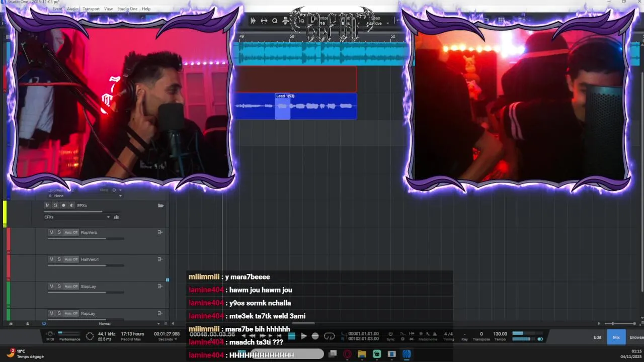The image size is (644, 362).
Task: Open the Event menu
Action: (57, 9)
